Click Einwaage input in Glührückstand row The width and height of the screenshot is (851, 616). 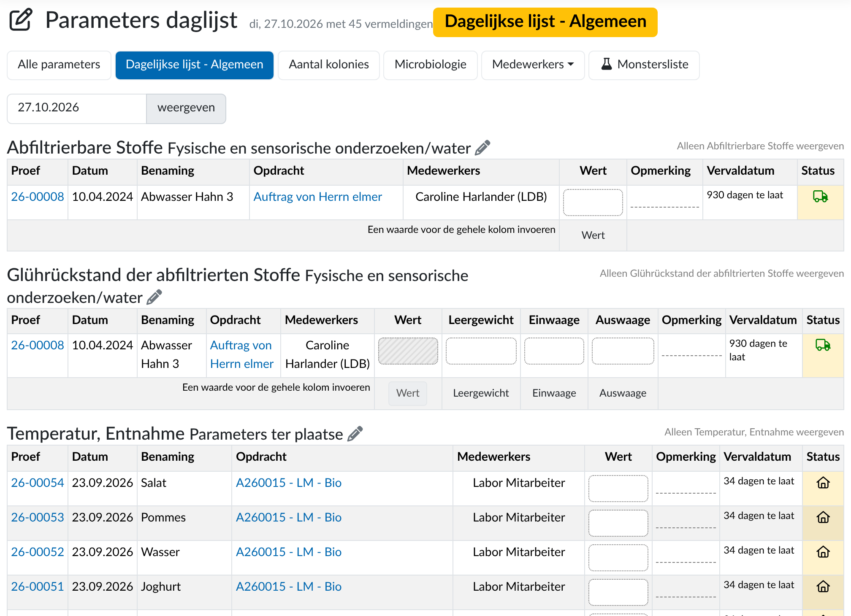554,351
